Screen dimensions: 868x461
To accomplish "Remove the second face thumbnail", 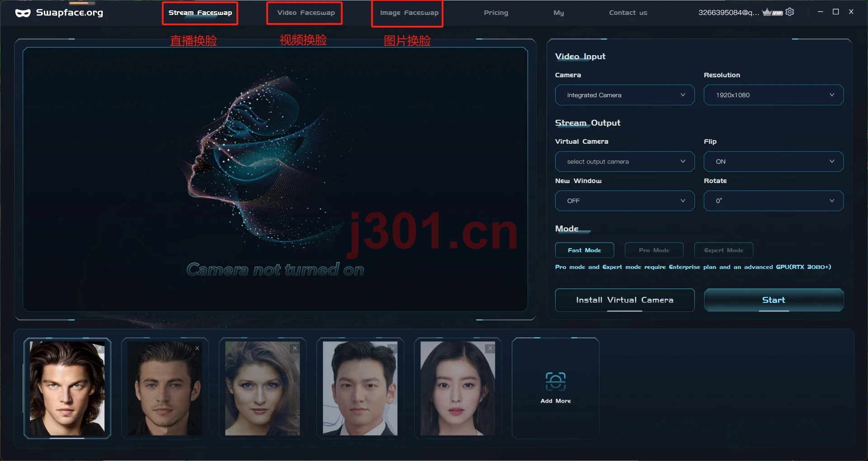I will click(197, 348).
